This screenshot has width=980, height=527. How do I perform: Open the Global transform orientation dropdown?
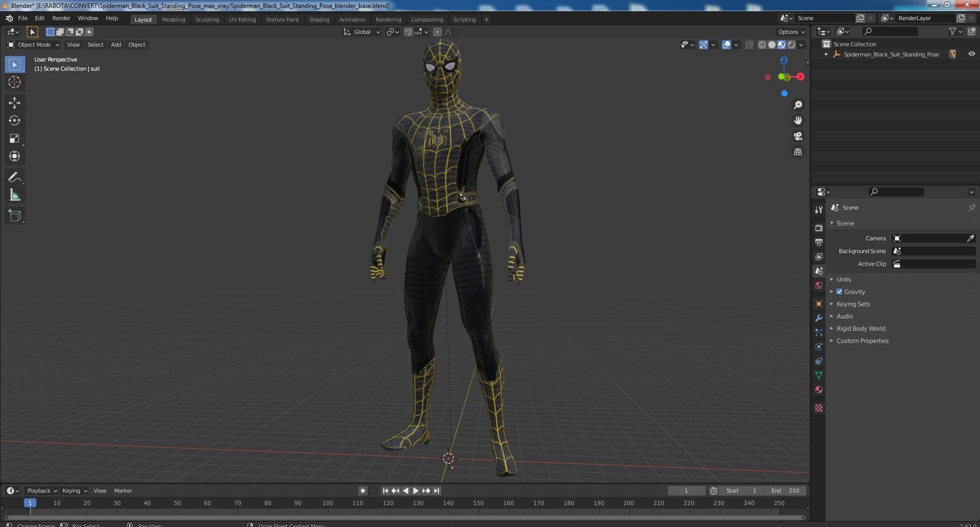click(361, 32)
